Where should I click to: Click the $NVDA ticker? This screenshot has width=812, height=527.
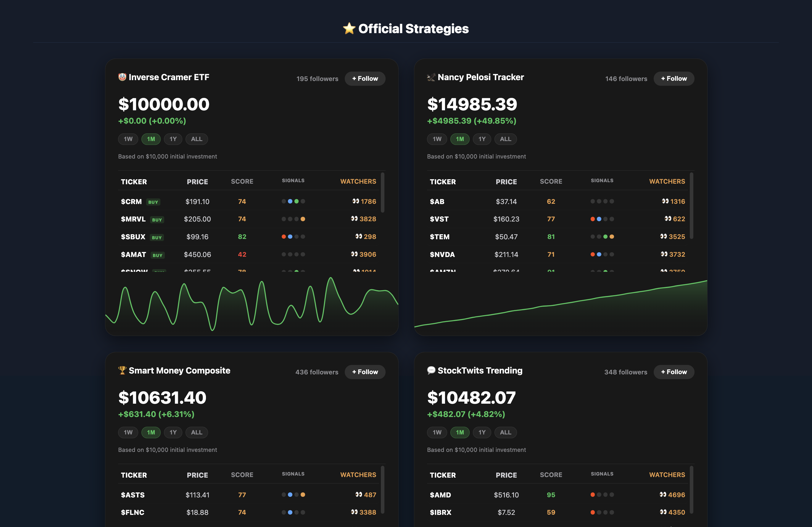click(x=442, y=255)
